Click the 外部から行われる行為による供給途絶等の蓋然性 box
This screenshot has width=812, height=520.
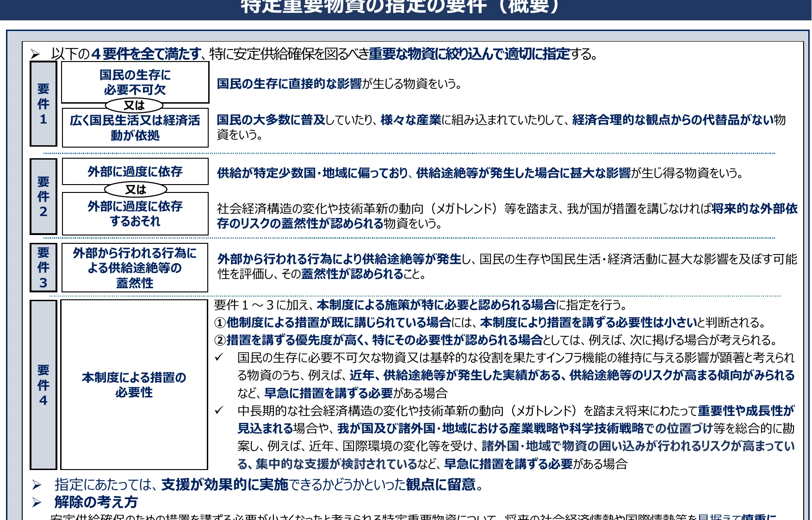click(135, 268)
